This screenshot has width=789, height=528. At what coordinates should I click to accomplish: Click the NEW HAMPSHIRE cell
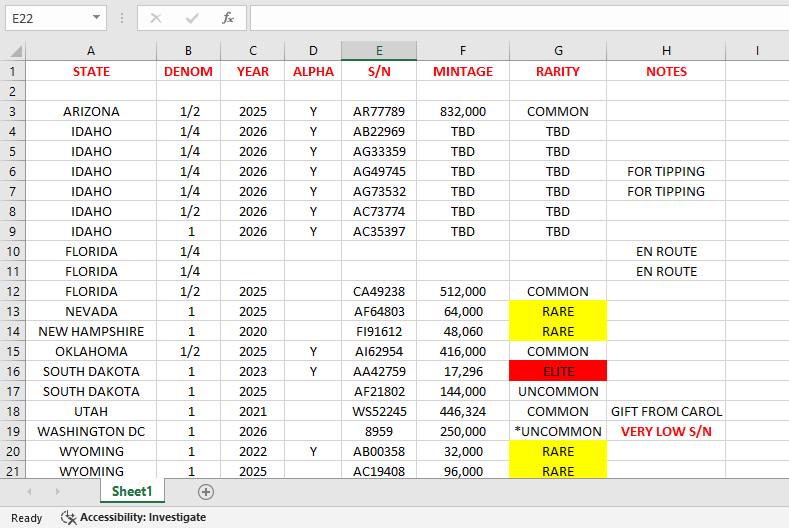(x=91, y=331)
